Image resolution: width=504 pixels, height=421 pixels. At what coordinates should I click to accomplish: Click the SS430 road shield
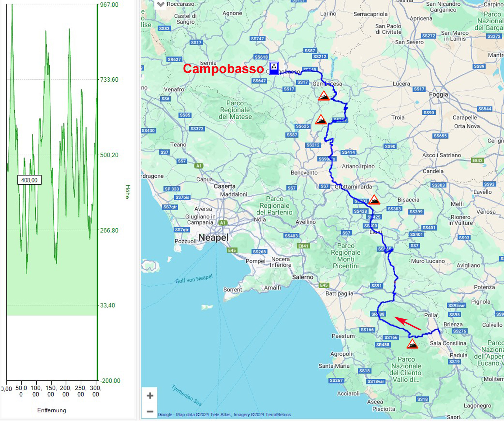tap(148, 131)
